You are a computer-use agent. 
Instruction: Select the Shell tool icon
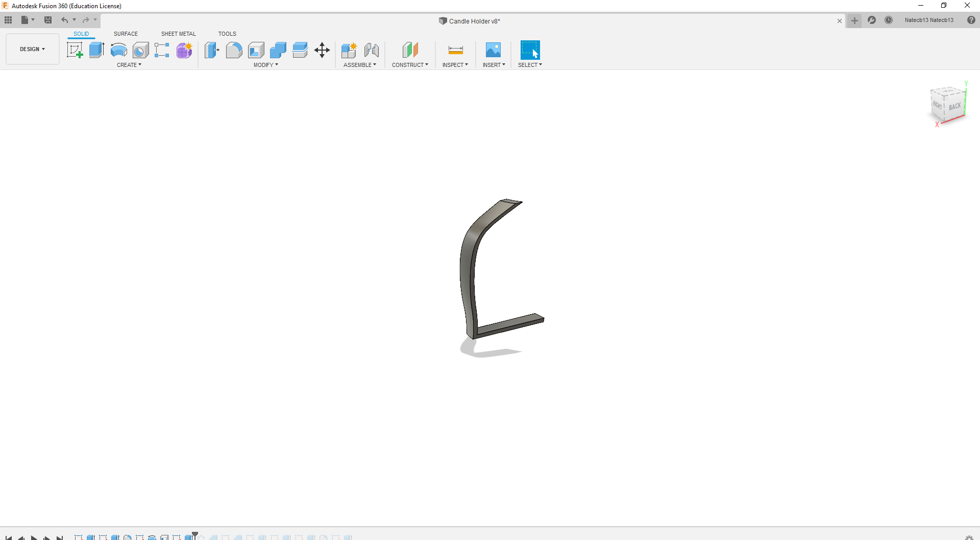(x=256, y=50)
